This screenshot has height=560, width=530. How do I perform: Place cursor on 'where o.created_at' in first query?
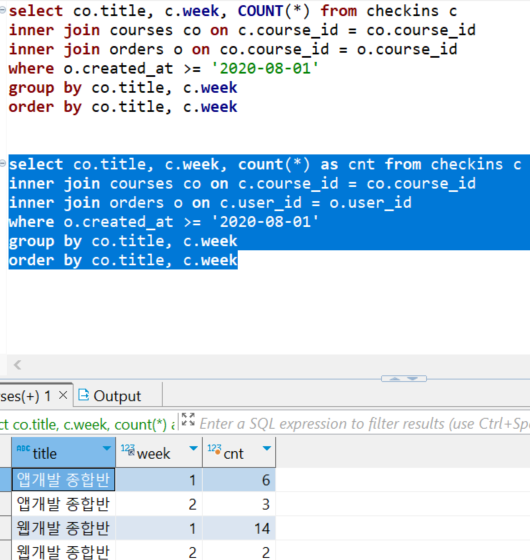tap(91, 68)
